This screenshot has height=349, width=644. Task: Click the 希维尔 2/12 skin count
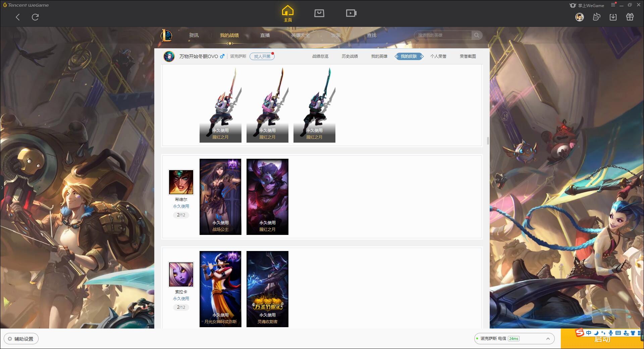click(x=181, y=215)
